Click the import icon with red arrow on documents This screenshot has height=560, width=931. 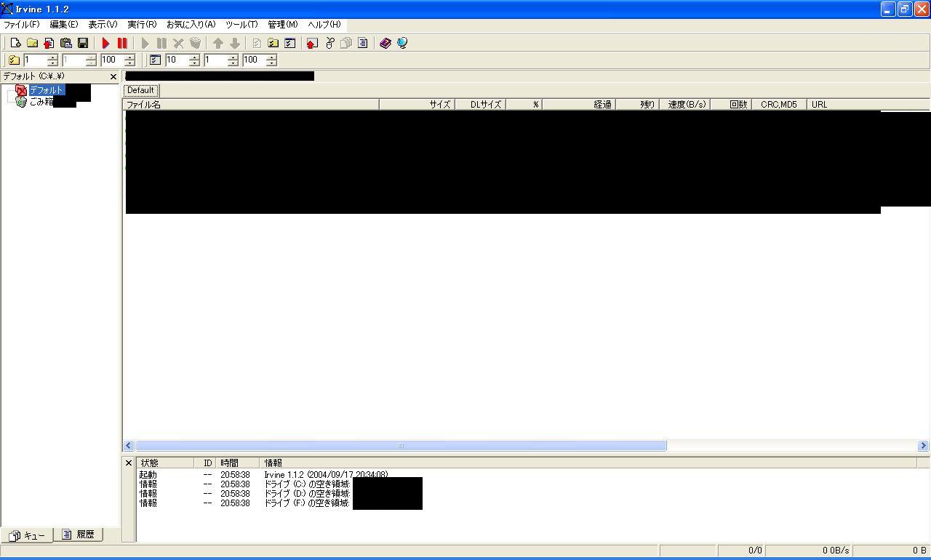(x=49, y=44)
